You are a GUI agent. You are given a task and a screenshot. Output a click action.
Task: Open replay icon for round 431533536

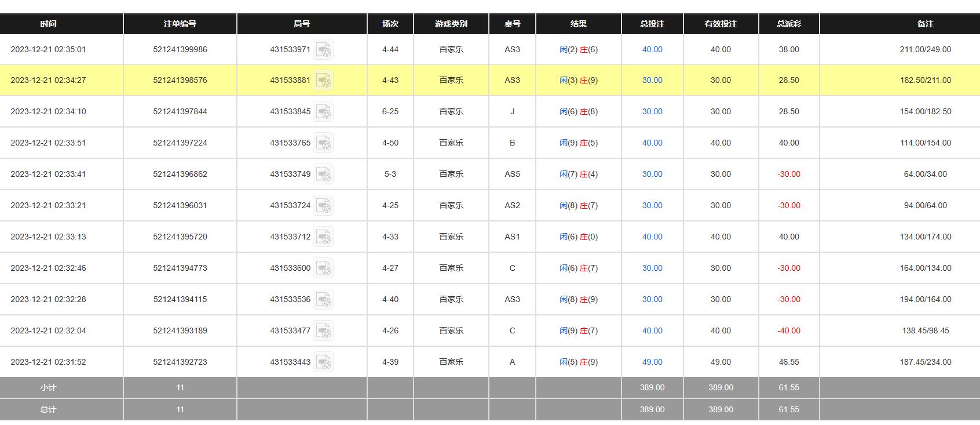323,300
